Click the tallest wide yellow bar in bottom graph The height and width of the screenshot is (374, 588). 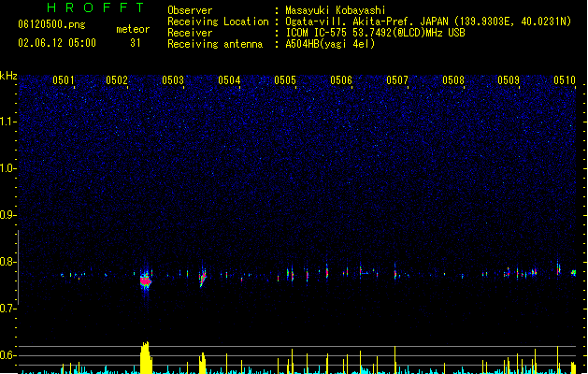point(146,357)
